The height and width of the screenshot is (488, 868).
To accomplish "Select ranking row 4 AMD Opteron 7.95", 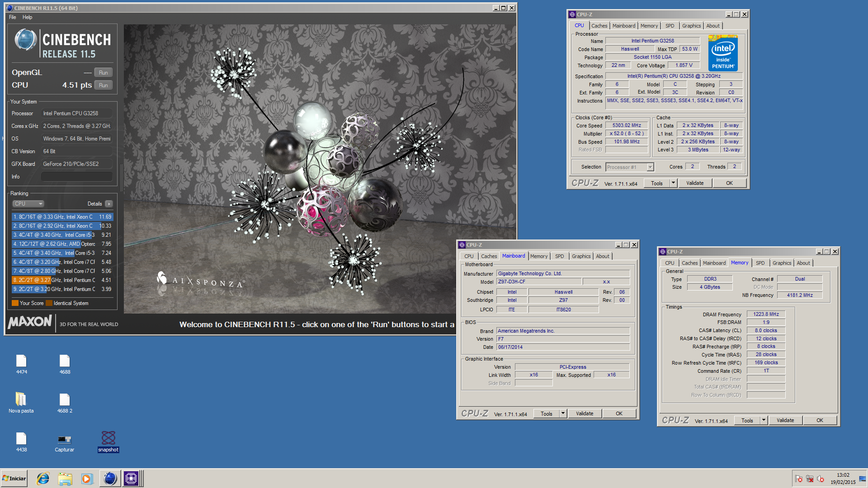I will point(62,244).
